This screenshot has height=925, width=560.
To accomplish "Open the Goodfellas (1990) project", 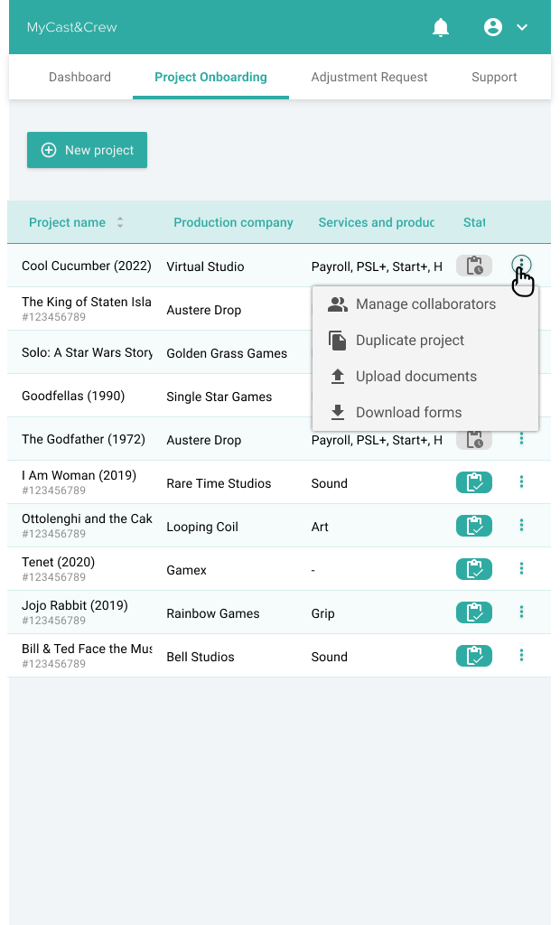I will 73,396.
